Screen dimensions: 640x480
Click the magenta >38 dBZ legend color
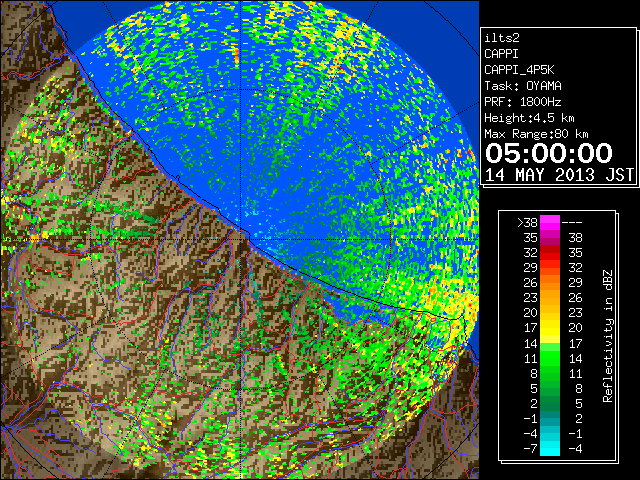pos(550,223)
